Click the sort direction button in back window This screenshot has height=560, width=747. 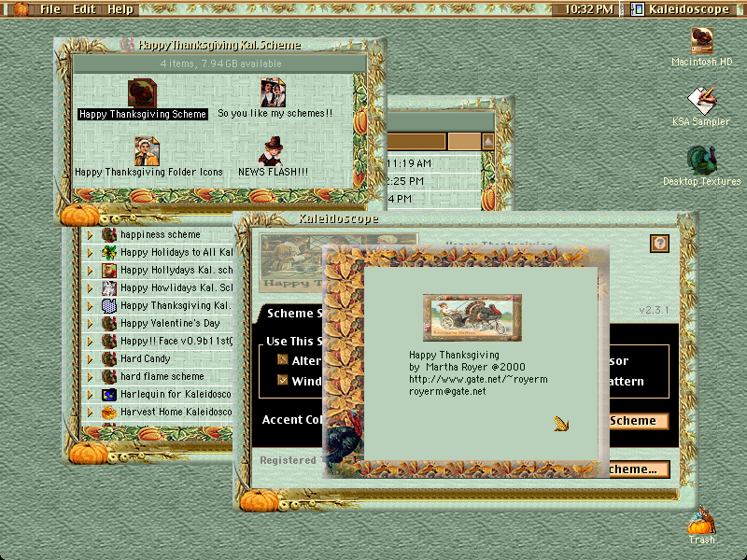pyautogui.click(x=487, y=142)
